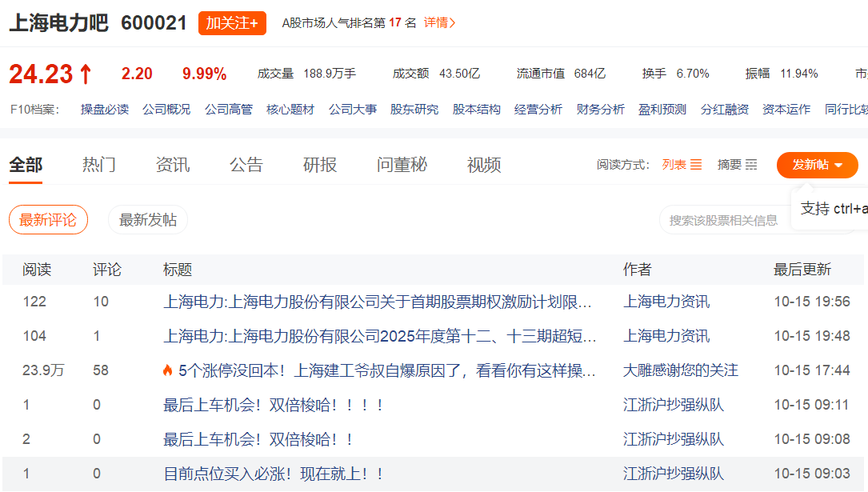868x492 pixels.
Task: Toggle sorting by 最新评论
Action: 48,220
